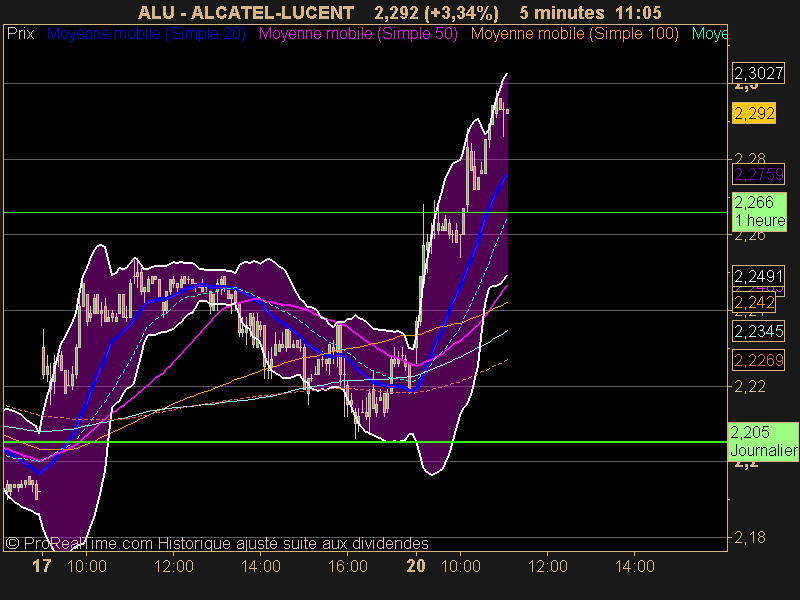Click the day 20 date label
Viewport: 800px width, 600px height.
point(416,566)
